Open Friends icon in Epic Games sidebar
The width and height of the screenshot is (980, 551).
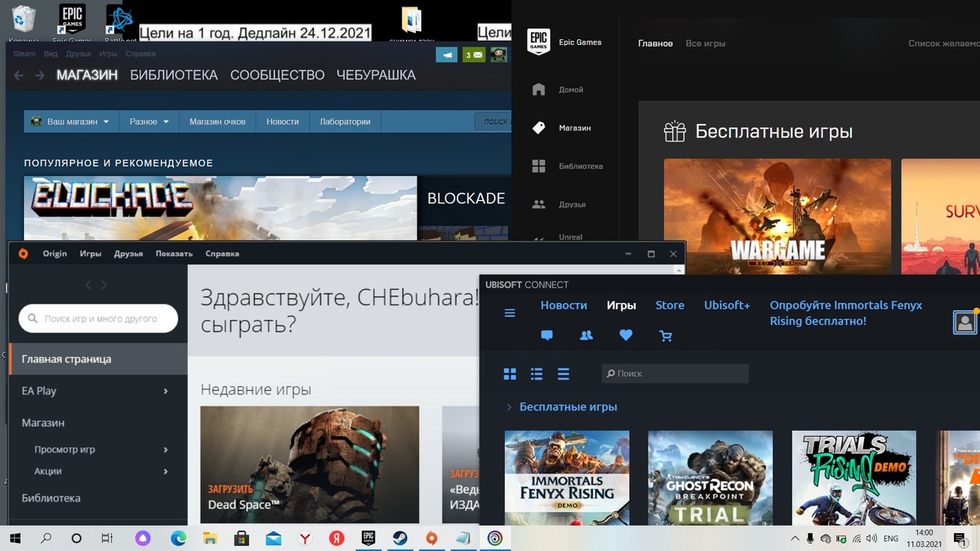click(x=538, y=204)
